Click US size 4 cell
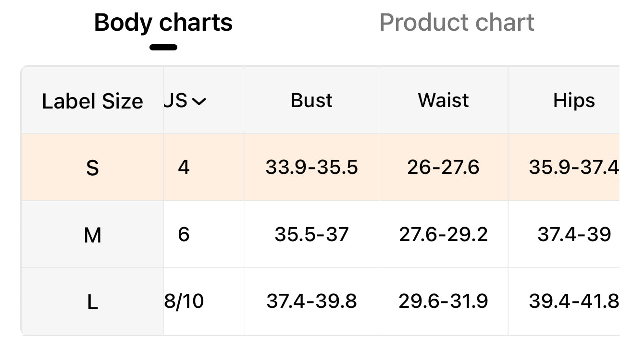This screenshot has height=364, width=620. tap(184, 167)
